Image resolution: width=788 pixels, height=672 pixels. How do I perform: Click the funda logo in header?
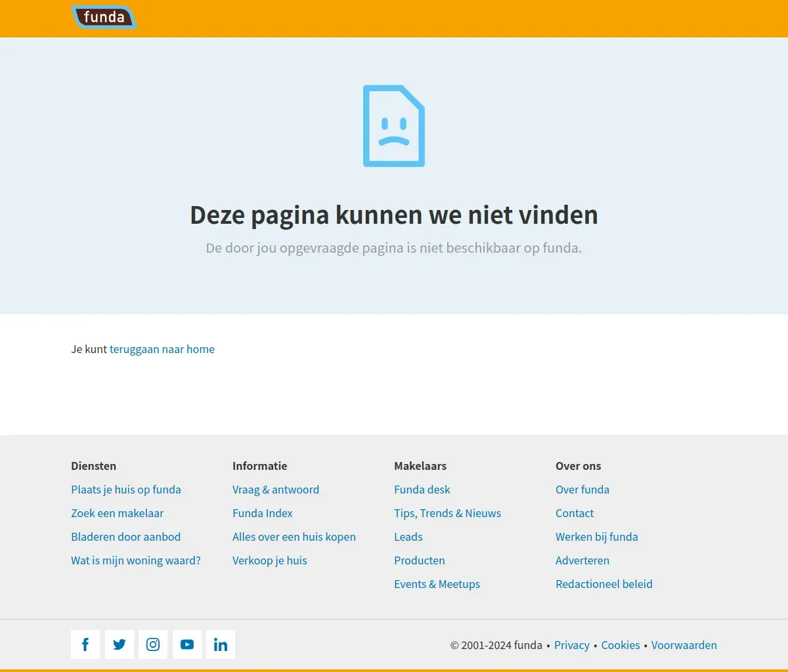[104, 17]
